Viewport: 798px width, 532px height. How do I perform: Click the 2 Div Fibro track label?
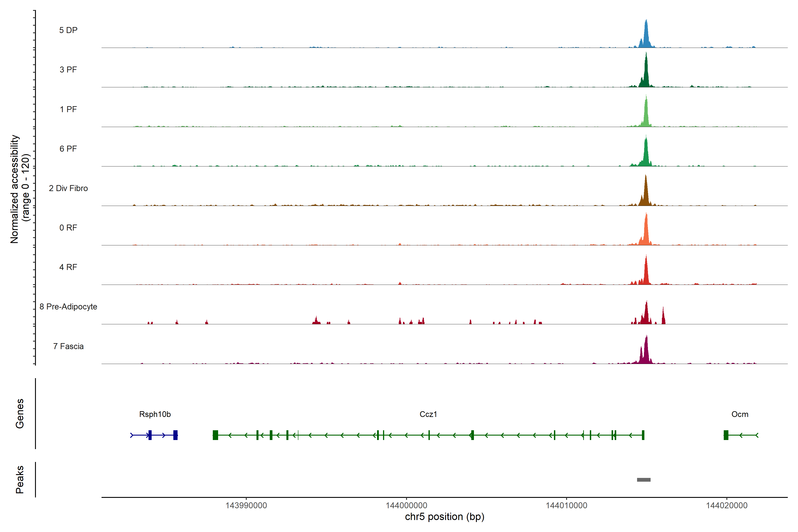[x=68, y=188]
